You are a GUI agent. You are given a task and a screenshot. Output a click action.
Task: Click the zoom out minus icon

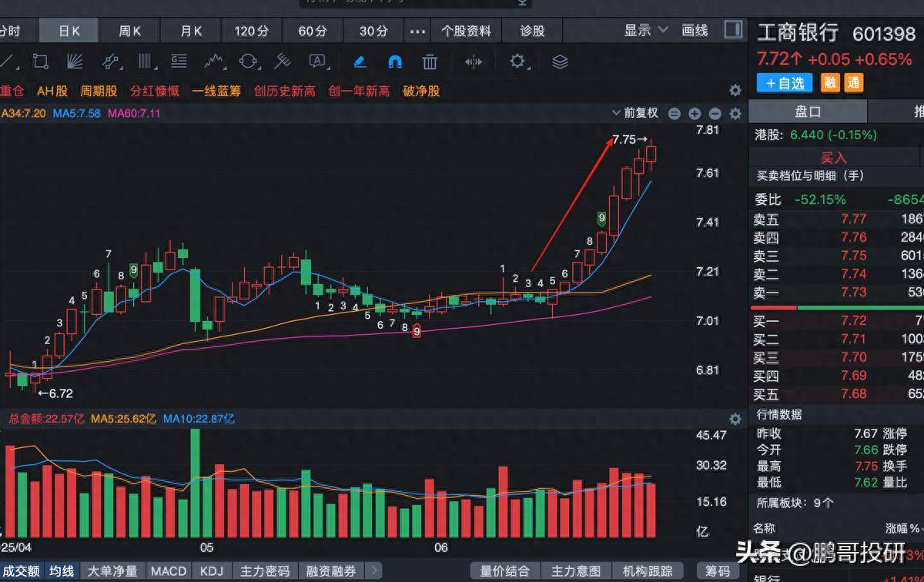click(x=713, y=113)
